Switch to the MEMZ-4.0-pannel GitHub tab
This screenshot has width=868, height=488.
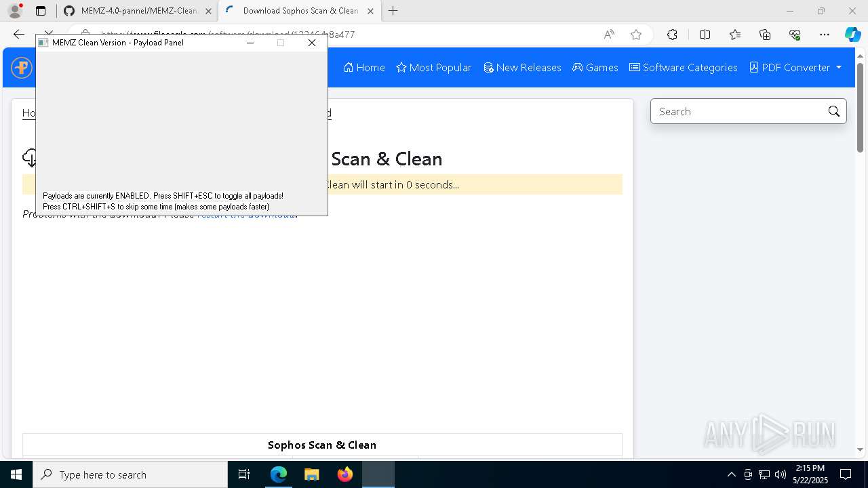point(138,11)
